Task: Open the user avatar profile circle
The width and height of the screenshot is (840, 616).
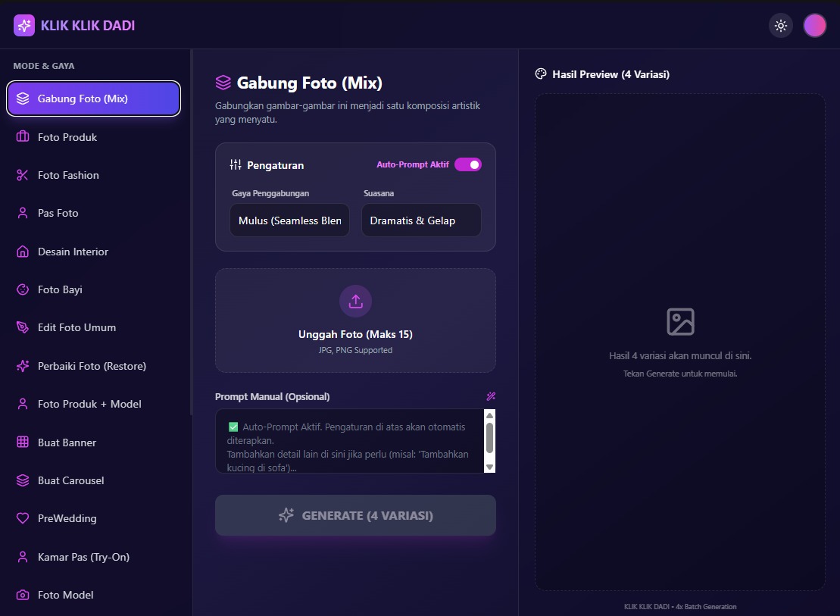Action: point(815,26)
